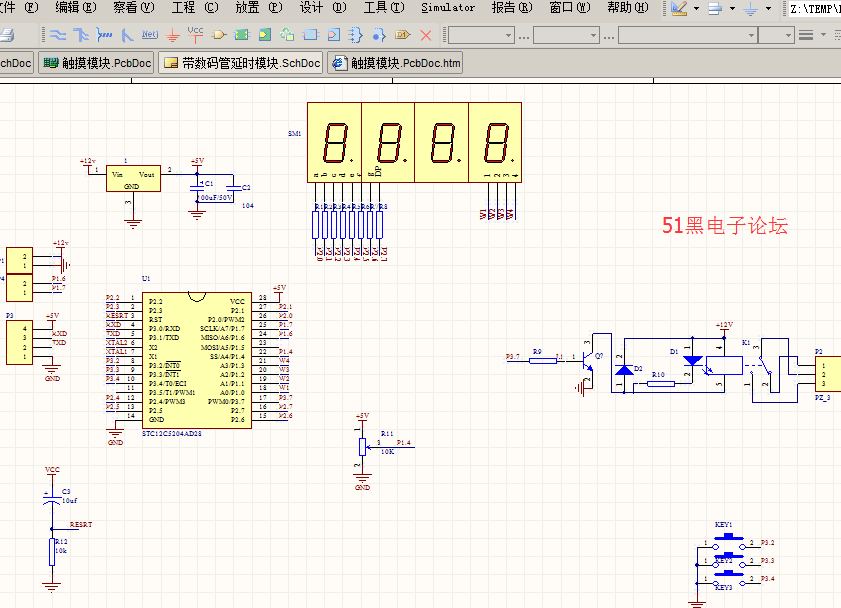Switch to the 触摸模块.PcbDoc.htm tab
This screenshot has height=608, width=841.
397,63
